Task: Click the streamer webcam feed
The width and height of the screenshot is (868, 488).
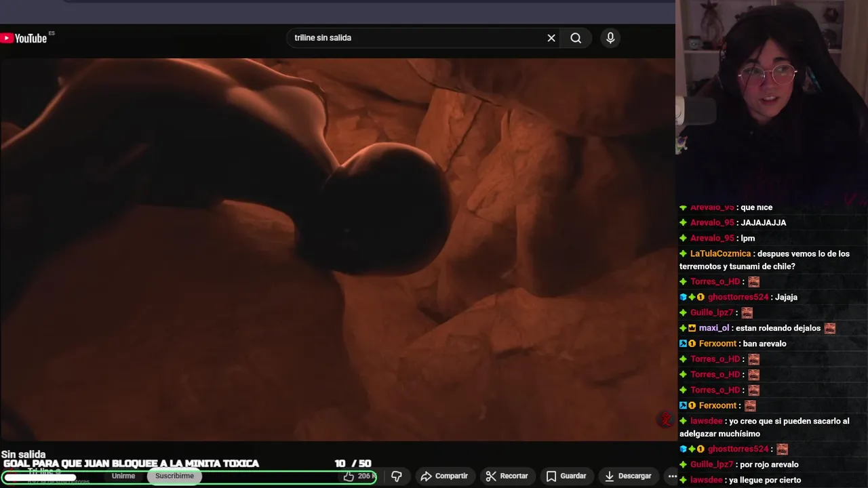Action: (x=772, y=100)
